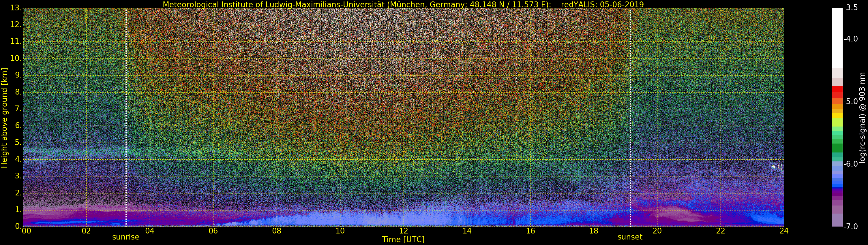868x245 pixels.
Task: Click the time axis tick '14'
Action: 467,231
